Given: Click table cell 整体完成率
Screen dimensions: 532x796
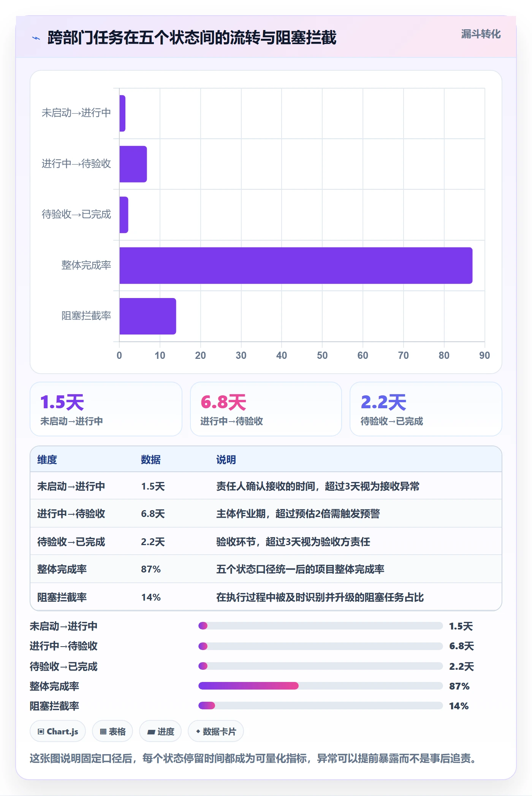Looking at the screenshot, I should 62,569.
